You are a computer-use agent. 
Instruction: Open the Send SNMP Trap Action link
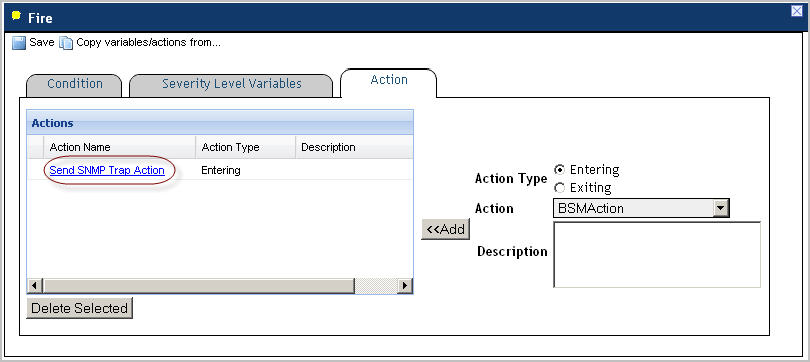click(107, 170)
